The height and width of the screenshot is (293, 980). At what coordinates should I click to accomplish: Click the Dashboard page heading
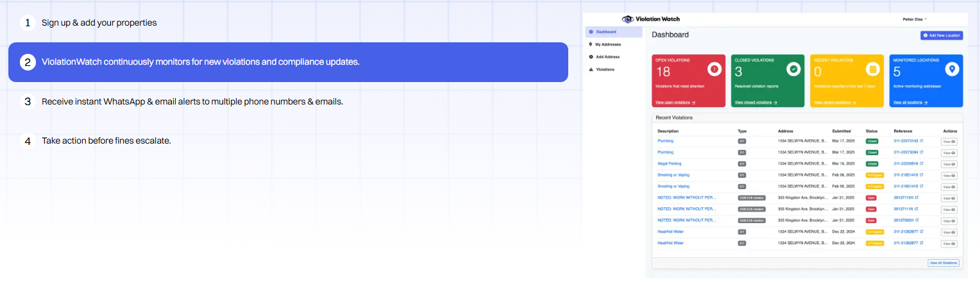[670, 35]
